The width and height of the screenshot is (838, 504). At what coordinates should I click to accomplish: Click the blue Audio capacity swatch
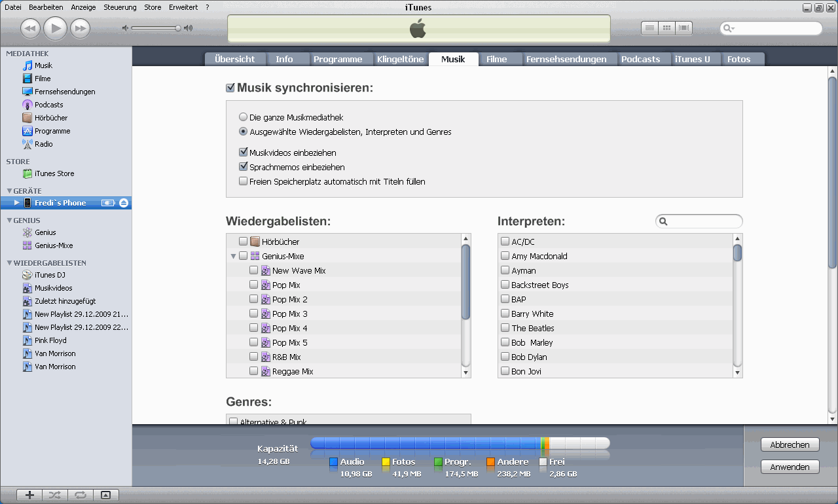333,462
